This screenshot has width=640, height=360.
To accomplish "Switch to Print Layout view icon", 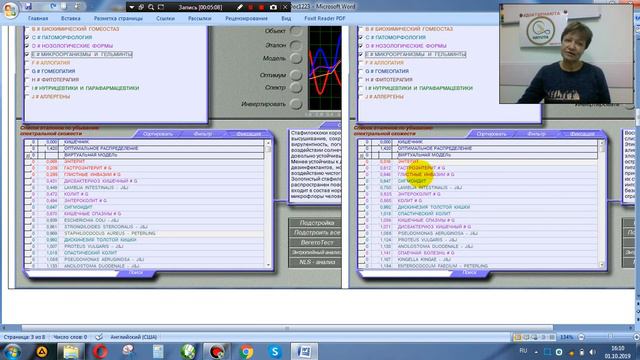I will [x=517, y=337].
